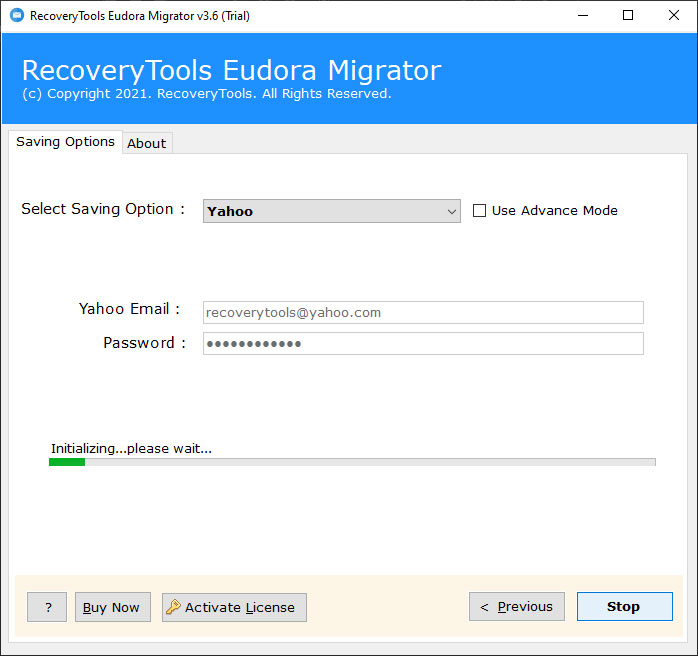Click the Yahoo Email input field
Viewport: 698px width, 656px height.
point(423,312)
